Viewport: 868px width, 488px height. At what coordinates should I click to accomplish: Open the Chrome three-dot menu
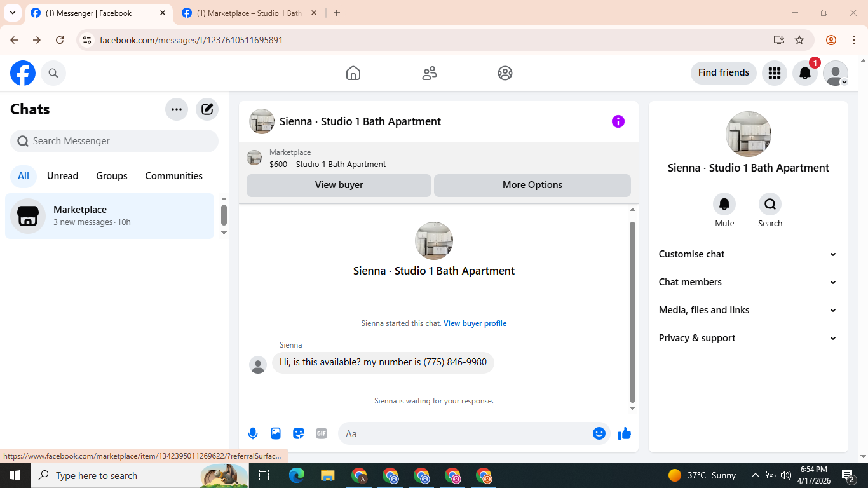coord(854,40)
